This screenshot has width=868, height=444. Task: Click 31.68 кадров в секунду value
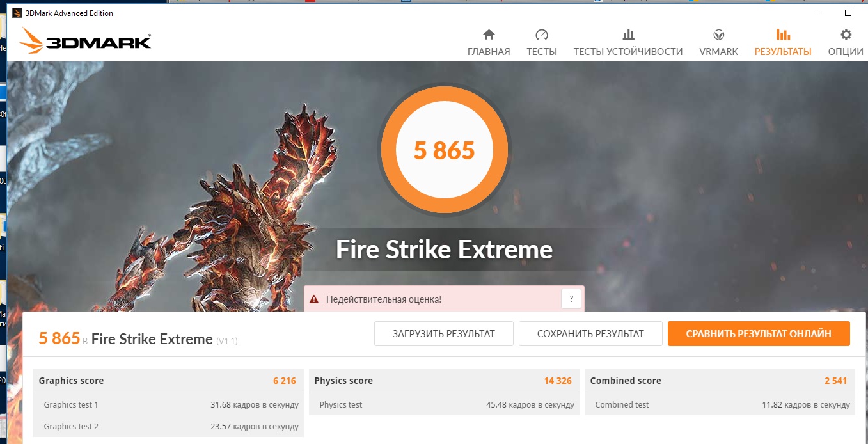point(255,404)
